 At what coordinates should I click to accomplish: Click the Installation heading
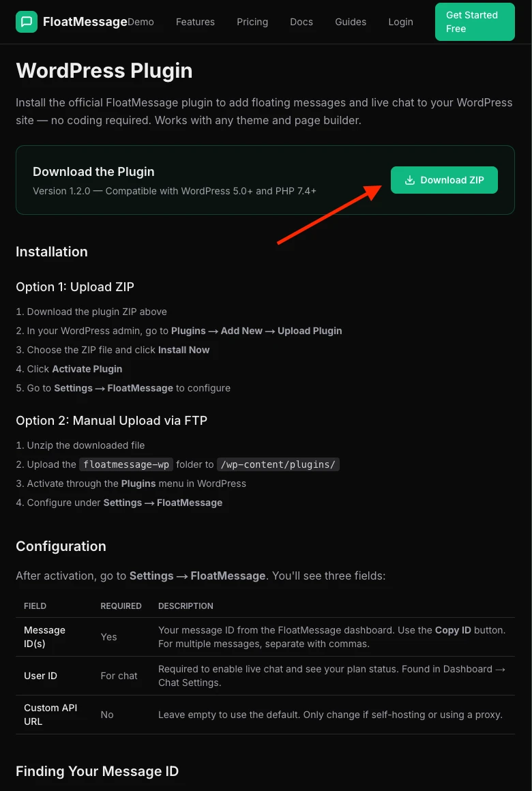51,252
